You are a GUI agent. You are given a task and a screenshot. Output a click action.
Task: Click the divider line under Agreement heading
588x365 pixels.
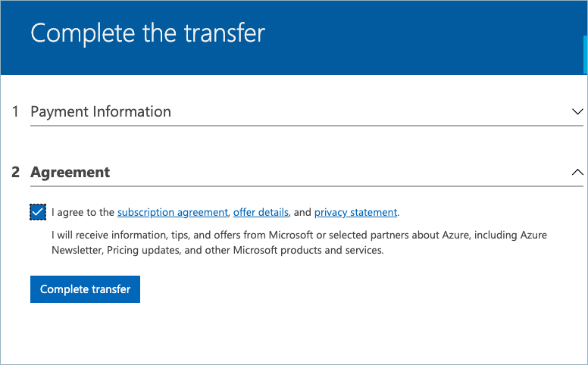pos(303,186)
